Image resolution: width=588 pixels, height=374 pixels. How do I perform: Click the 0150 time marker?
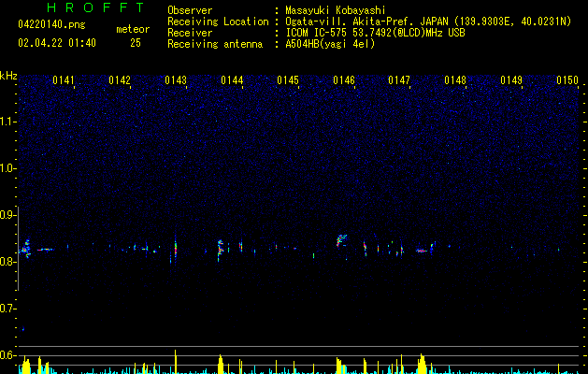click(567, 80)
